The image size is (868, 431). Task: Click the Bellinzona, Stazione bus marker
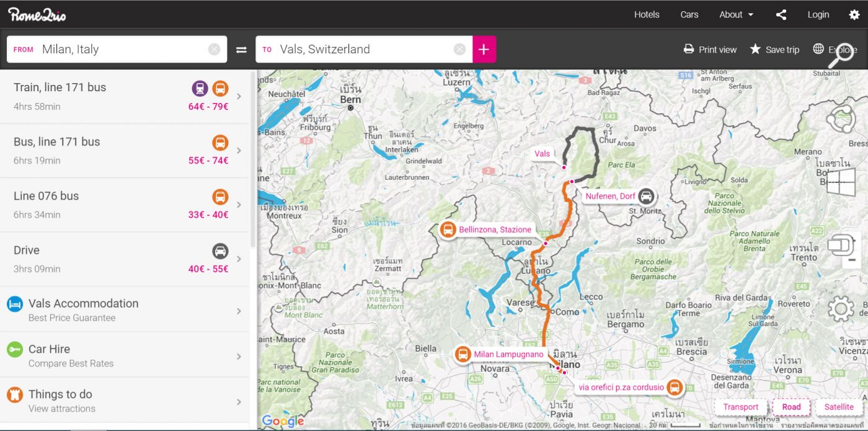[x=448, y=229]
